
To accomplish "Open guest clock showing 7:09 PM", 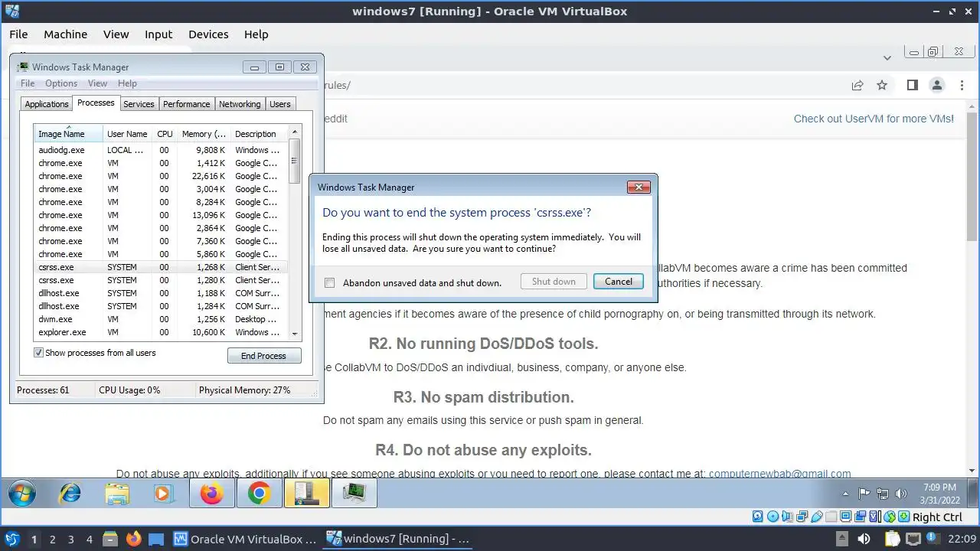I will (x=939, y=494).
